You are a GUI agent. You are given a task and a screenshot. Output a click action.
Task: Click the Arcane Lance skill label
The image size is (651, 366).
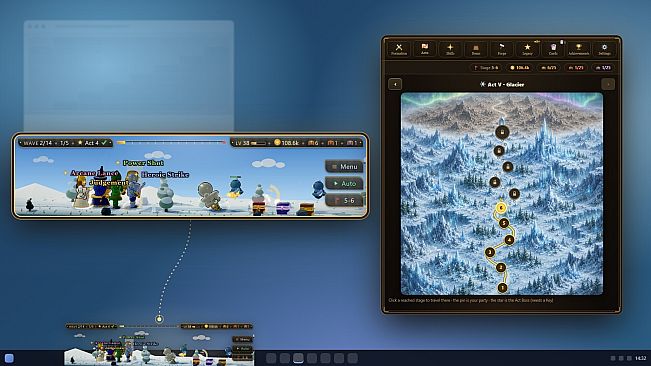click(94, 173)
